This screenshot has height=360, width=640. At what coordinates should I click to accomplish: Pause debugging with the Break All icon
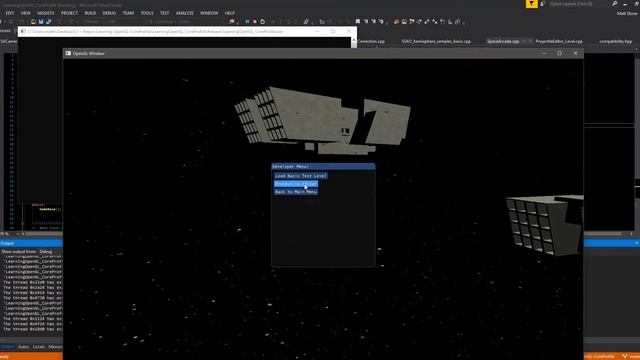[247, 22]
